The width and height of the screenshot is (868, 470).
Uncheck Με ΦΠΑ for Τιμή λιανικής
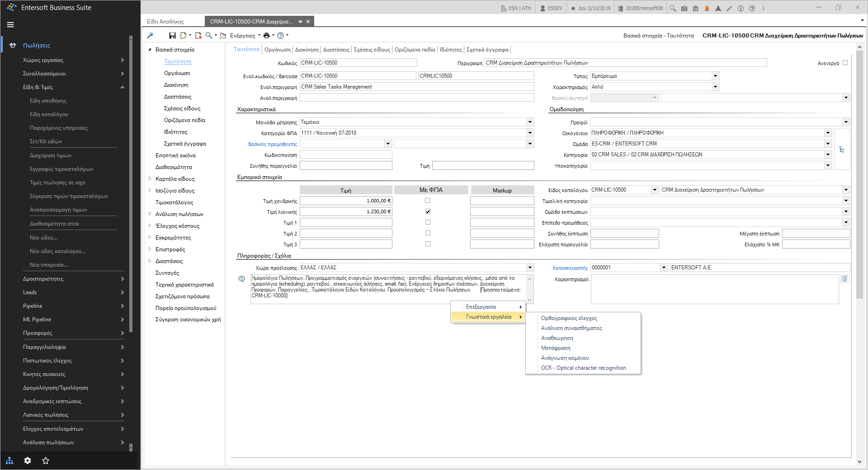(x=428, y=211)
